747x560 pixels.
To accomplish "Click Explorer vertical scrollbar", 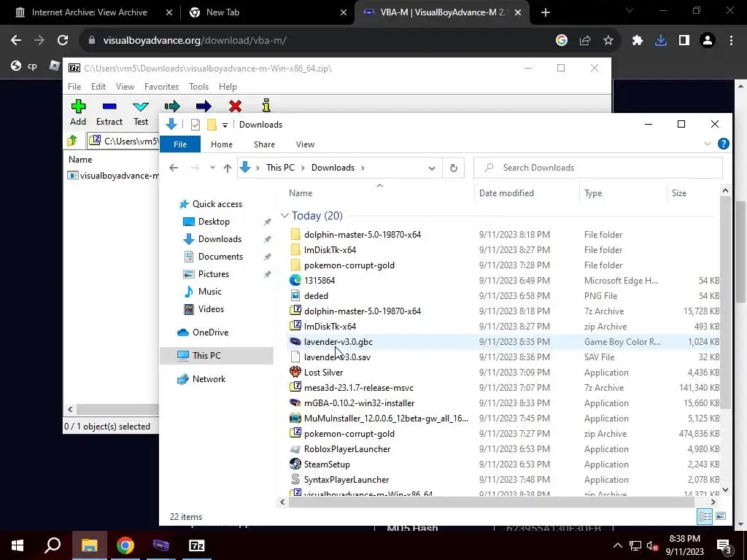I will [725, 303].
